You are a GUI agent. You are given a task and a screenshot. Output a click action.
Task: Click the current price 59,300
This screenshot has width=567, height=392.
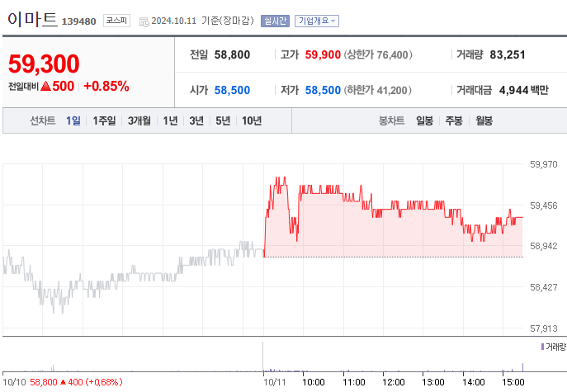tap(44, 64)
